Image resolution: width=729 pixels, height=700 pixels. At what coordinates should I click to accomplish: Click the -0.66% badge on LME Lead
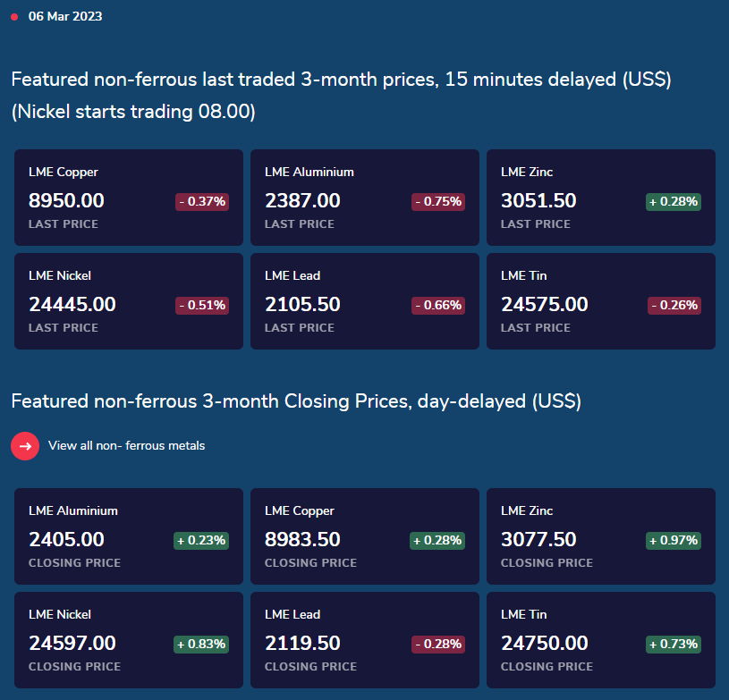pos(438,306)
